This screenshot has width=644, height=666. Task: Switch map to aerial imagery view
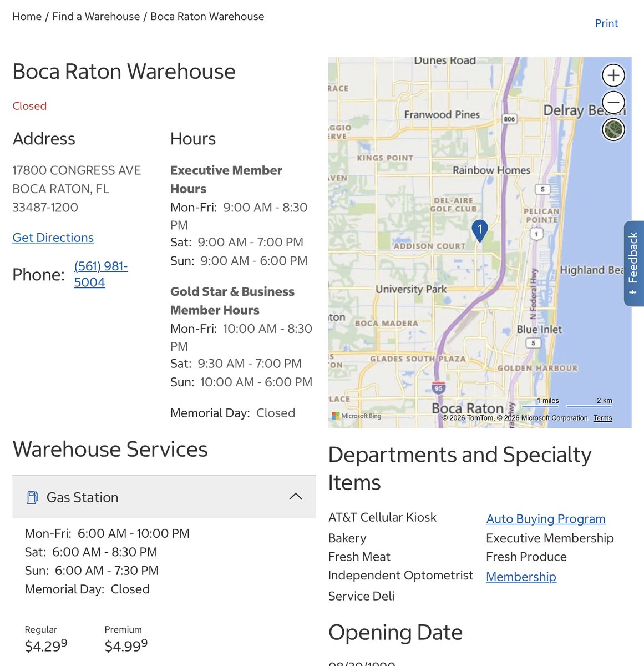[613, 130]
